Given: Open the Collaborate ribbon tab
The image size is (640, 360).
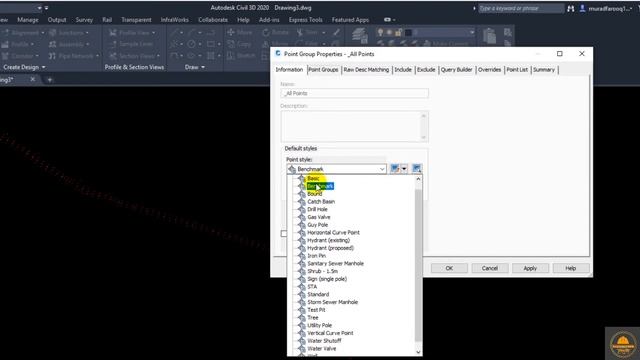Looking at the screenshot, I should click(213, 20).
